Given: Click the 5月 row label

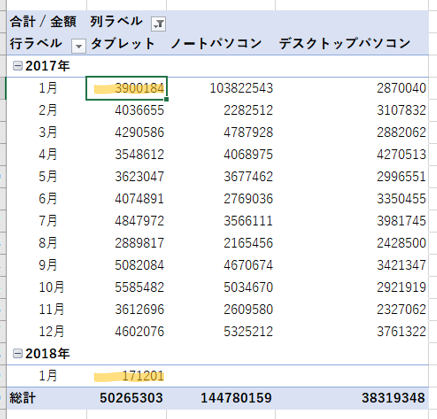Looking at the screenshot, I should tap(48, 176).
